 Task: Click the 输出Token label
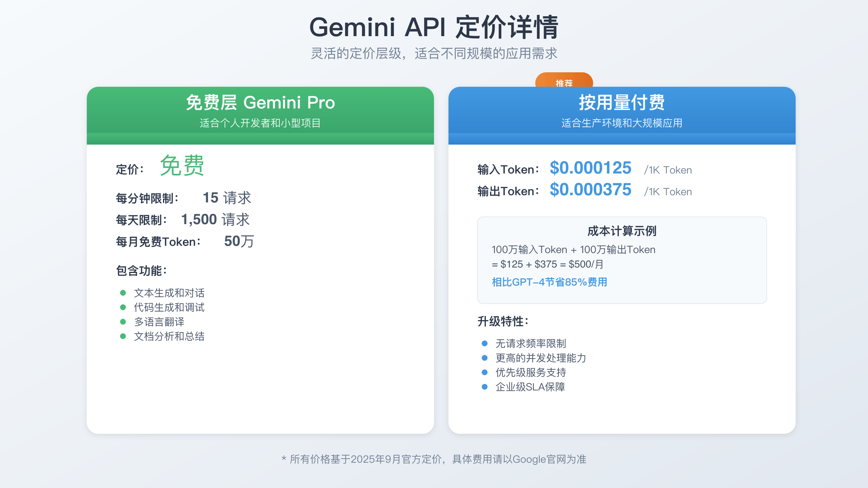[509, 191]
